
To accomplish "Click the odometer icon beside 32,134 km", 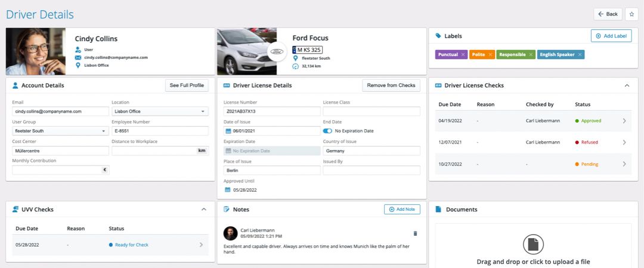I will [x=295, y=66].
